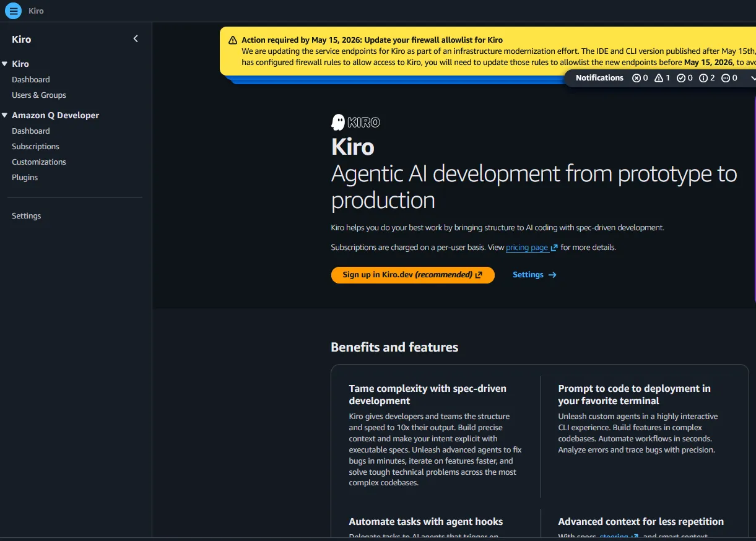This screenshot has height=541, width=756.
Task: Click 'Automate tasks with agent hooks' heading
Action: point(426,522)
